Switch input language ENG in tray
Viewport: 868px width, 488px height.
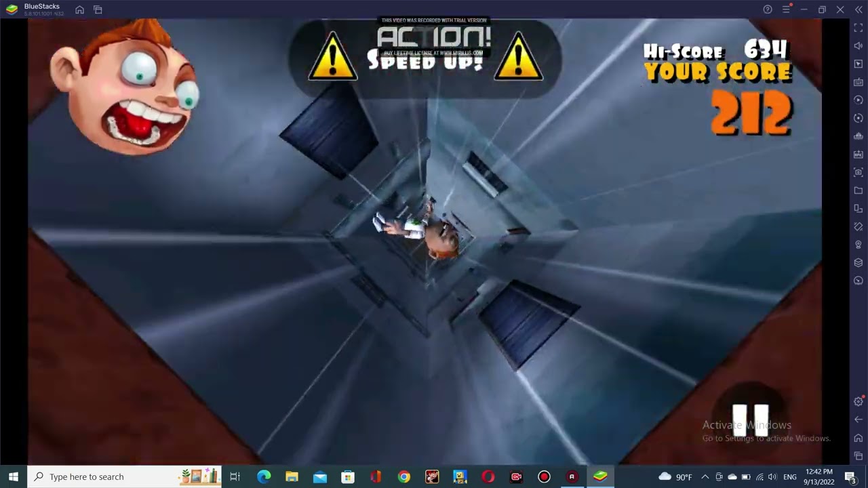790,476
